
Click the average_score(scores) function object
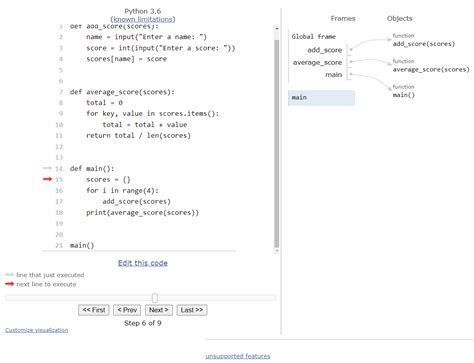click(431, 69)
